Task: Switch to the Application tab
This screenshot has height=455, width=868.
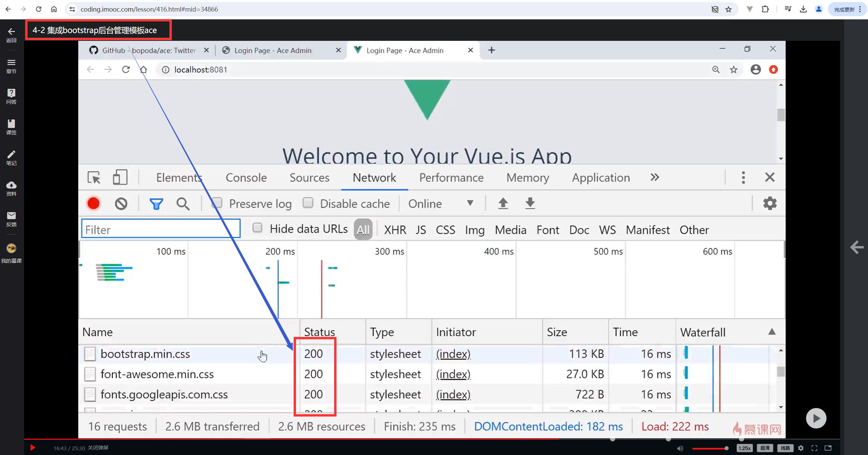Action: (x=601, y=177)
